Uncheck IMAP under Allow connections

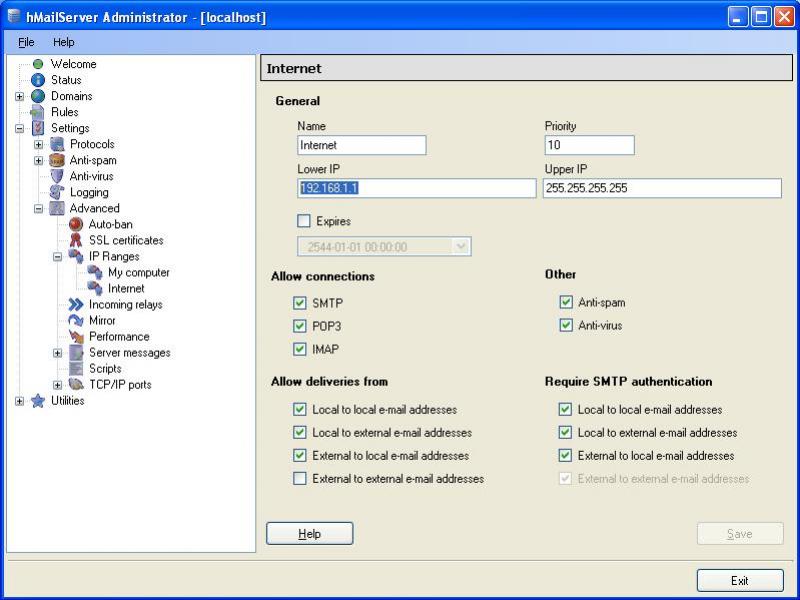[x=299, y=349]
